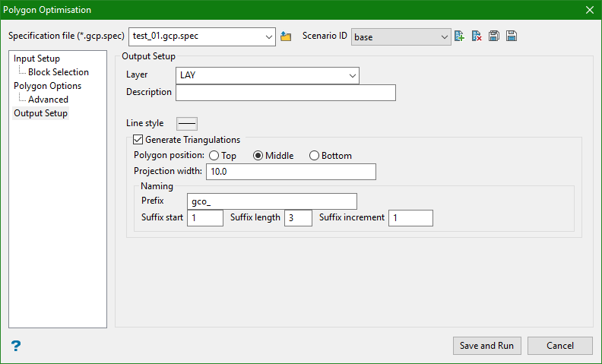
Task: Click into the Description text field
Action: pos(286,93)
